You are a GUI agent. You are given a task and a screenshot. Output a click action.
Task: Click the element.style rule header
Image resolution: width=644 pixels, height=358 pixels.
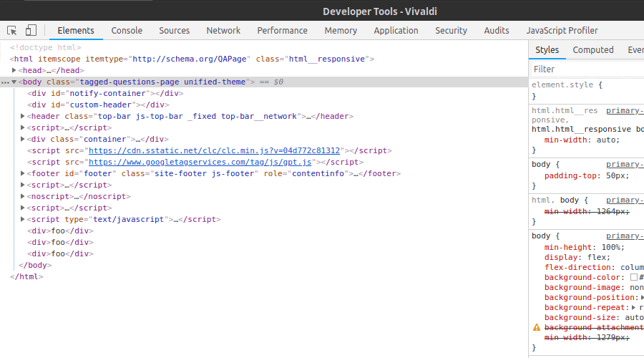(567, 84)
